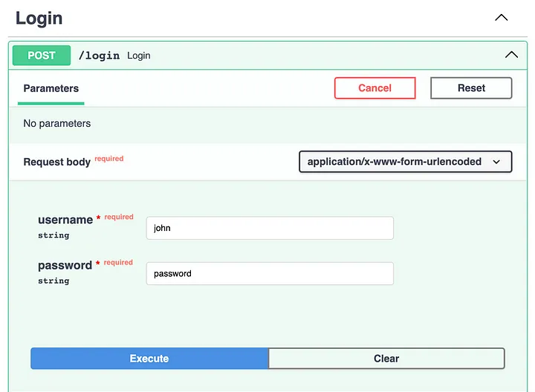Select the /login endpoint path
The image size is (535, 392).
tap(99, 56)
